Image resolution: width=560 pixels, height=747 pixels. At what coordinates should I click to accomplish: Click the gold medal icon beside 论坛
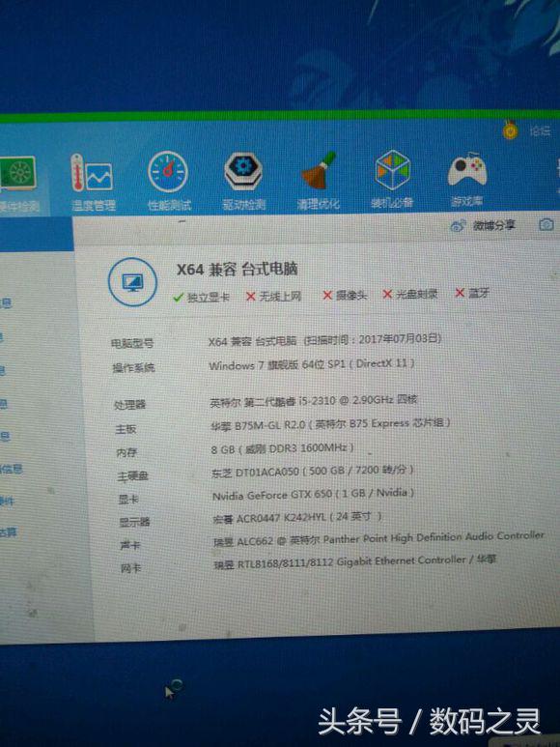pos(510,129)
